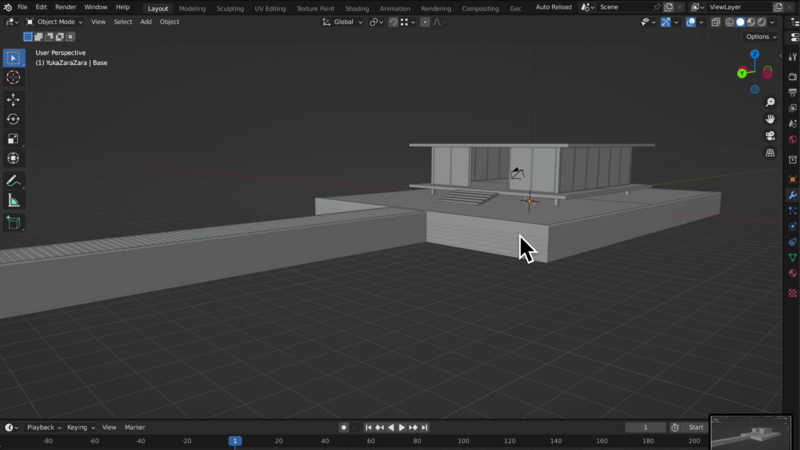Open the View Layer properties icon
Image resolution: width=800 pixels, height=450 pixels.
tap(792, 108)
